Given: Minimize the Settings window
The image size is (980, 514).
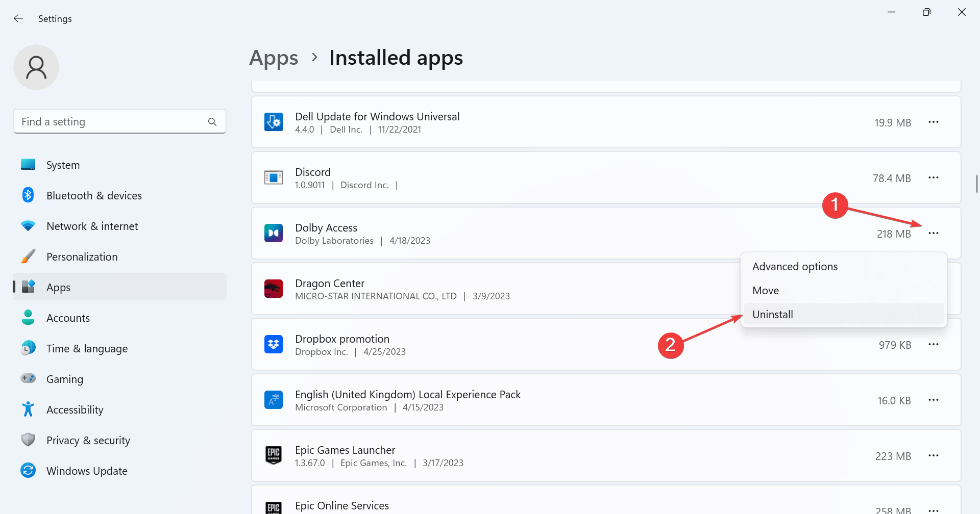Looking at the screenshot, I should pos(892,12).
